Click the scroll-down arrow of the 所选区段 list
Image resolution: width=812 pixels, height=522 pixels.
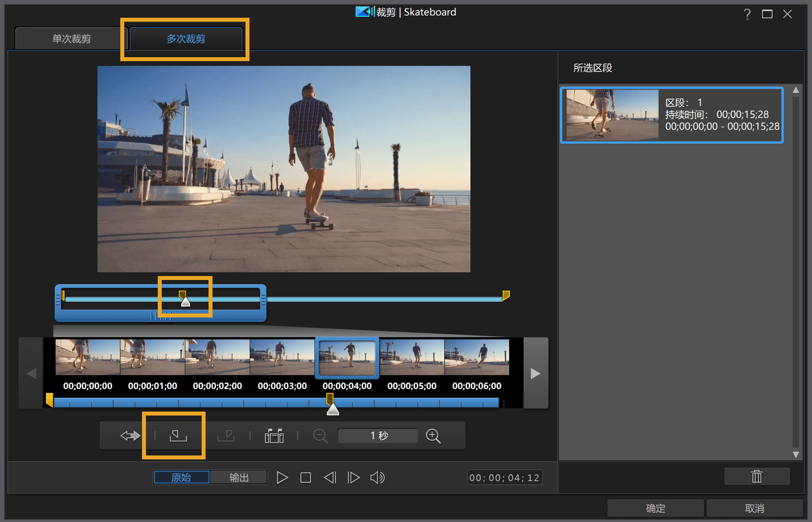[796, 454]
